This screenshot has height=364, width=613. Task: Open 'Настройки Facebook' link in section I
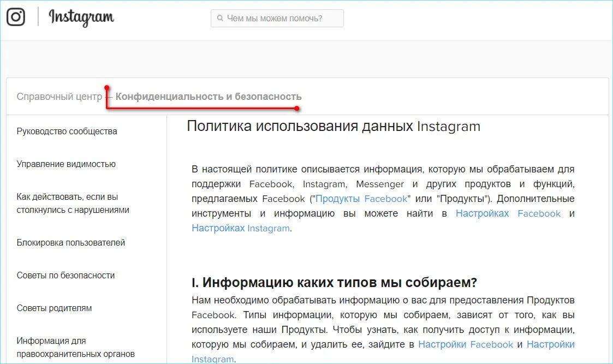pyautogui.click(x=466, y=344)
